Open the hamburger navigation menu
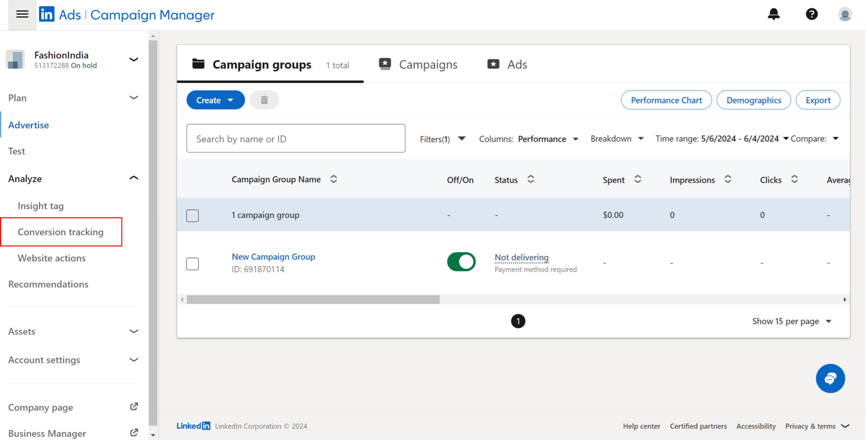This screenshot has width=868, height=442. coord(22,15)
